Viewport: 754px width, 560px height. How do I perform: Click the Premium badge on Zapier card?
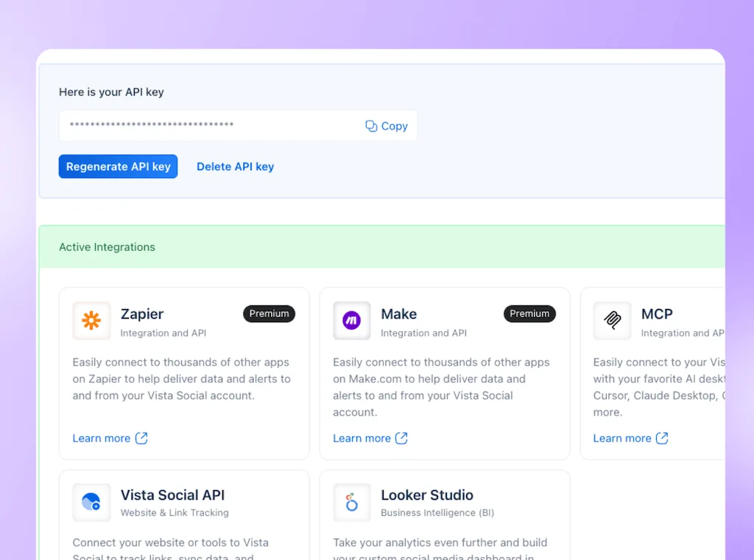click(269, 313)
